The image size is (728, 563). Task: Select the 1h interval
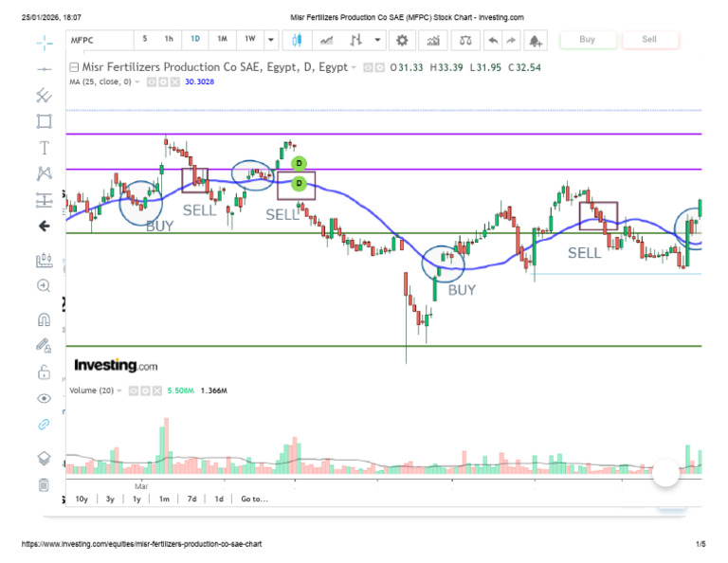tap(169, 39)
